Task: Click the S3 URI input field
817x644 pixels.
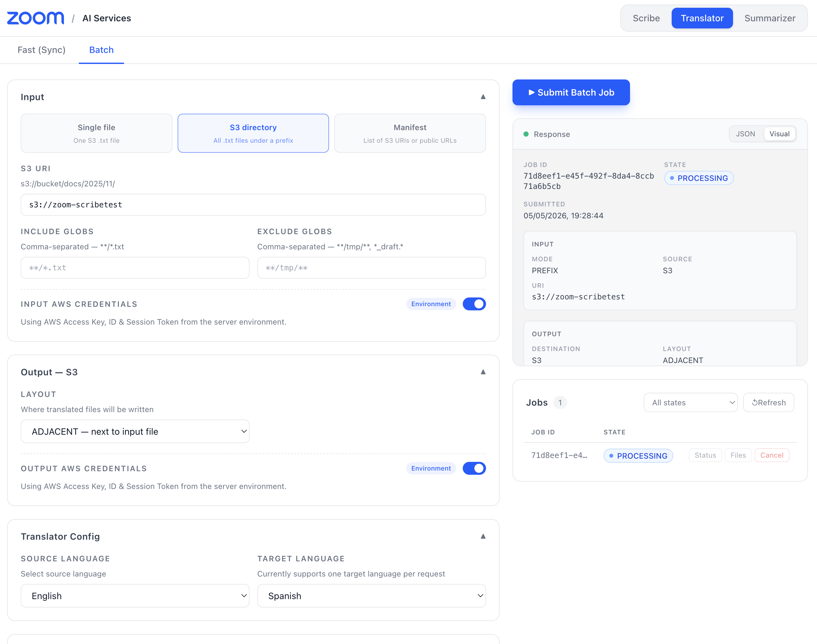Action: [x=253, y=205]
